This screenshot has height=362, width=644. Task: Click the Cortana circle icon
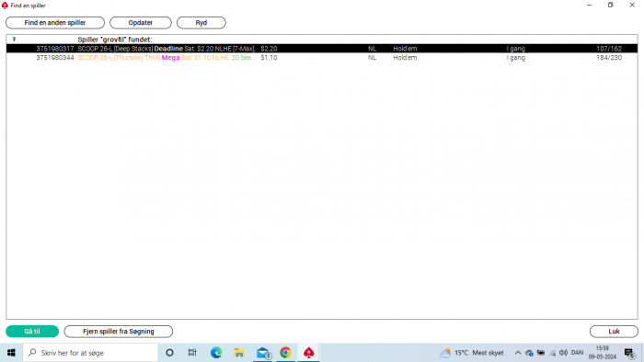coord(169,353)
